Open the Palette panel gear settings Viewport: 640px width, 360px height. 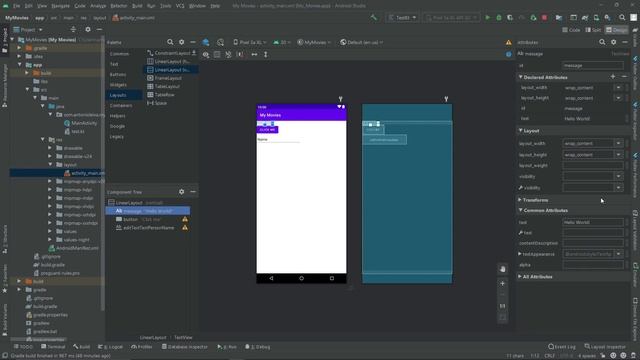pos(182,42)
